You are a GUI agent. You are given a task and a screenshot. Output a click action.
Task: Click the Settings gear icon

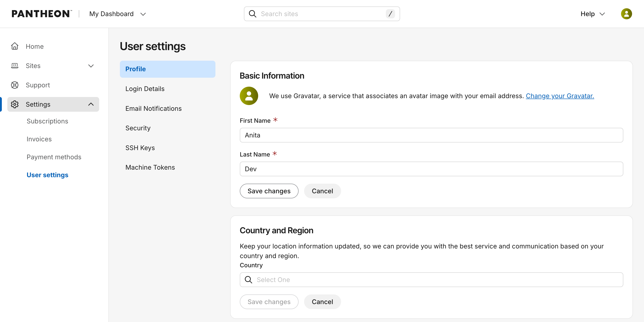[x=15, y=104]
